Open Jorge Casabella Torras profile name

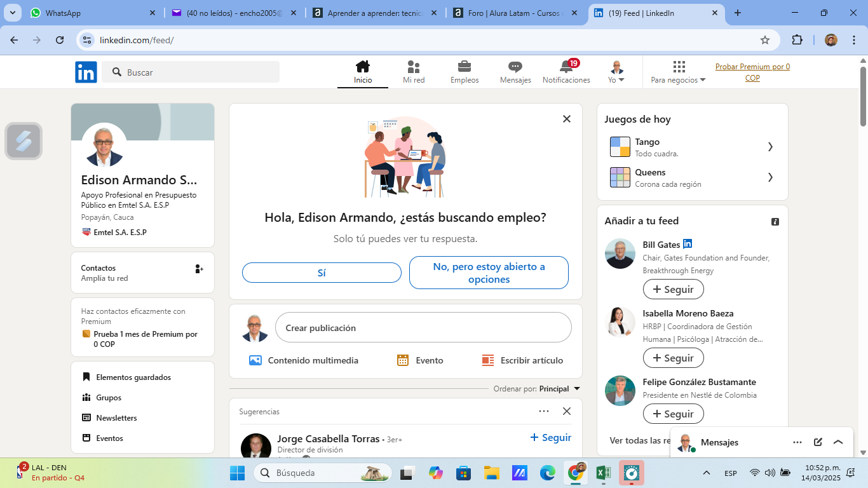(x=329, y=438)
